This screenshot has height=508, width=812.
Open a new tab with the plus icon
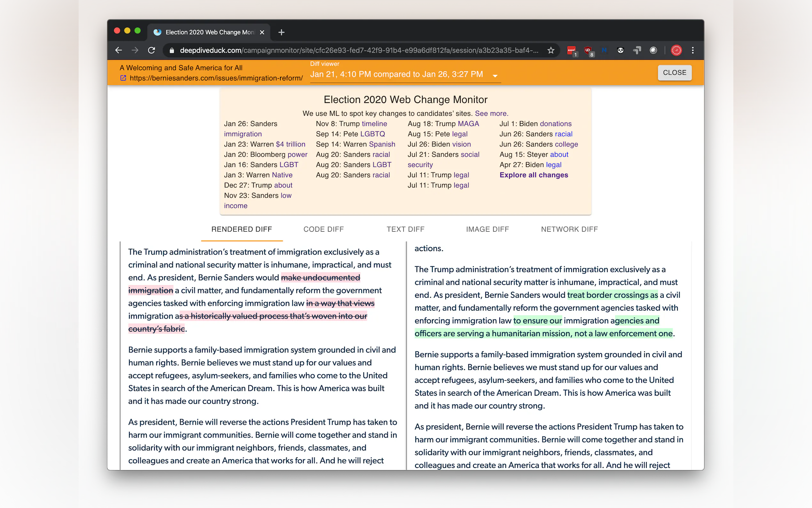click(281, 32)
